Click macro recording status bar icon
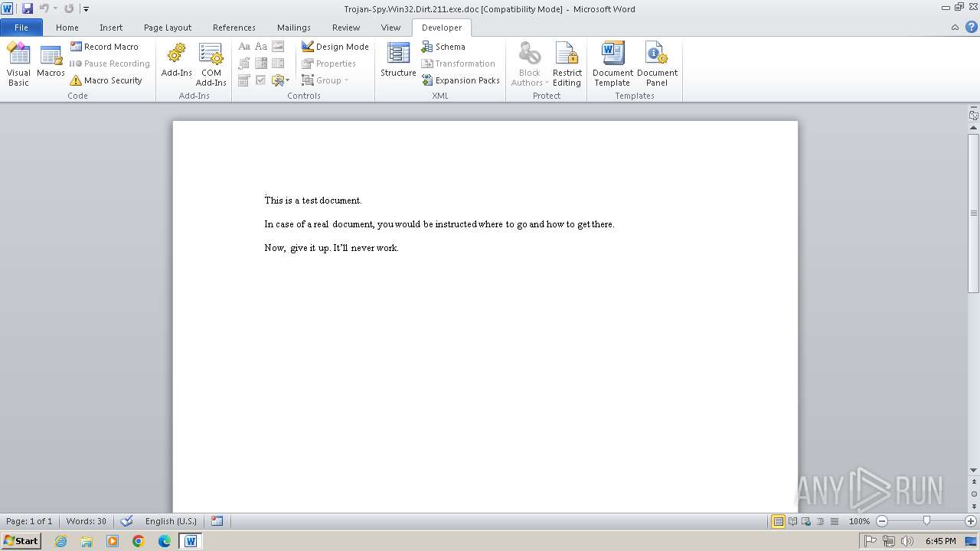This screenshot has width=980, height=551. coord(217,521)
